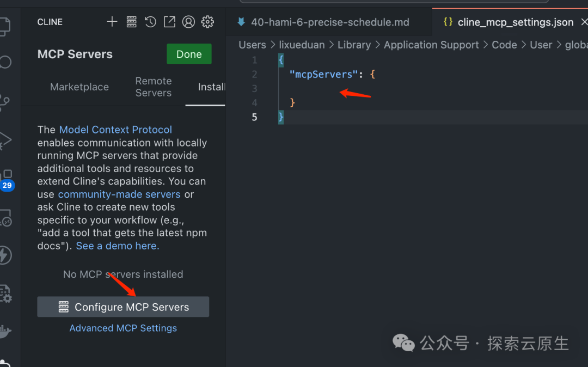Open the MCP Servers stack icon in Cline header
This screenshot has width=588, height=367.
click(x=131, y=22)
